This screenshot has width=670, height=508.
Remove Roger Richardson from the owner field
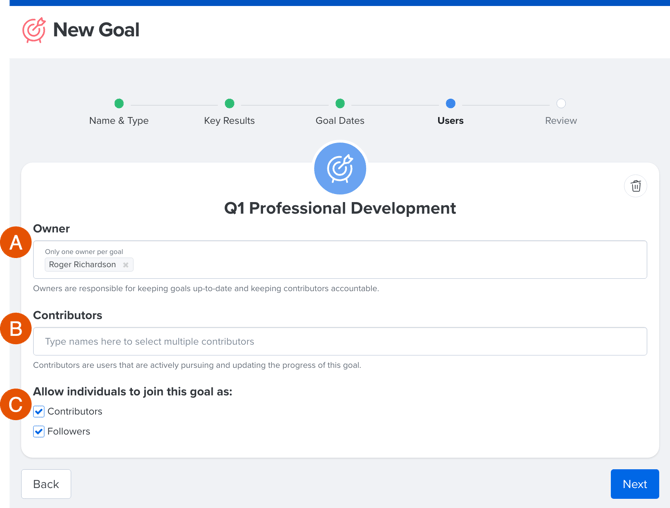126,265
